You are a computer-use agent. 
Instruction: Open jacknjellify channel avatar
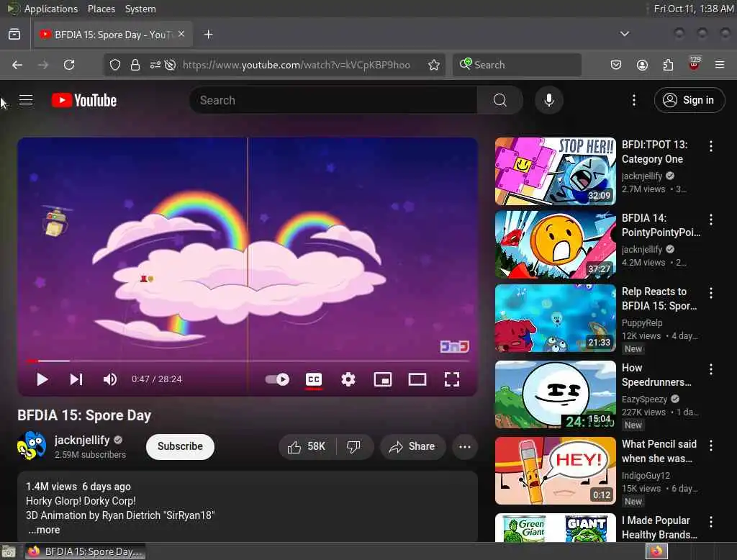pyautogui.click(x=32, y=446)
